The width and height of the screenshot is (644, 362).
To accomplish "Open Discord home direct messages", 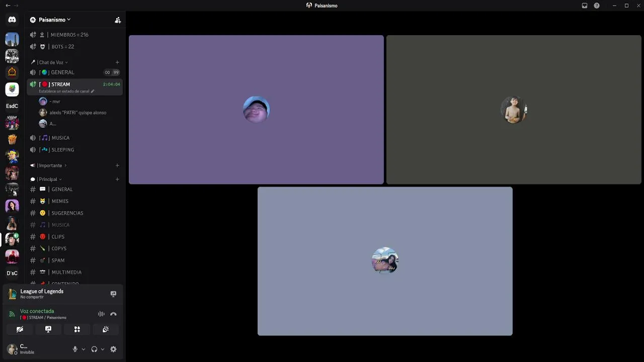I will 12,20.
